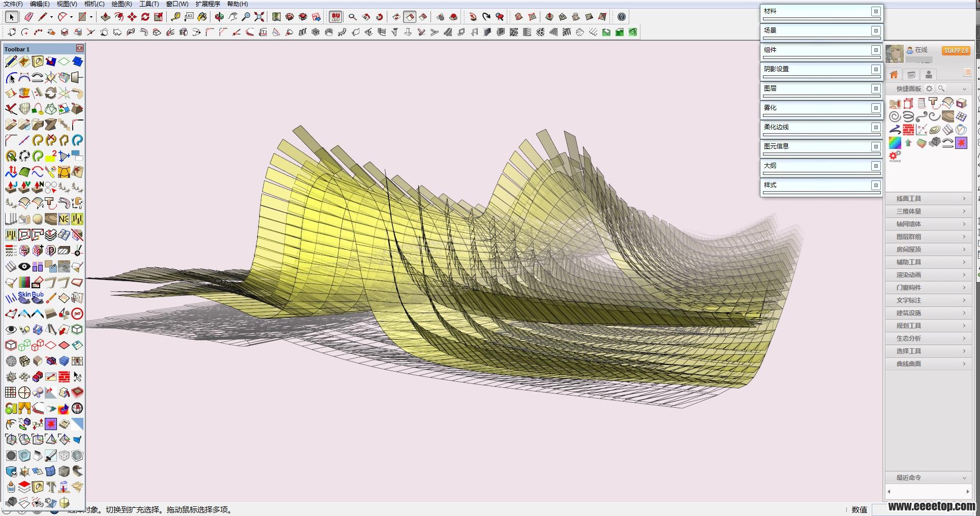Activate the Push/Pull tool
Image resolution: width=980 pixels, height=516 pixels.
click(x=105, y=17)
